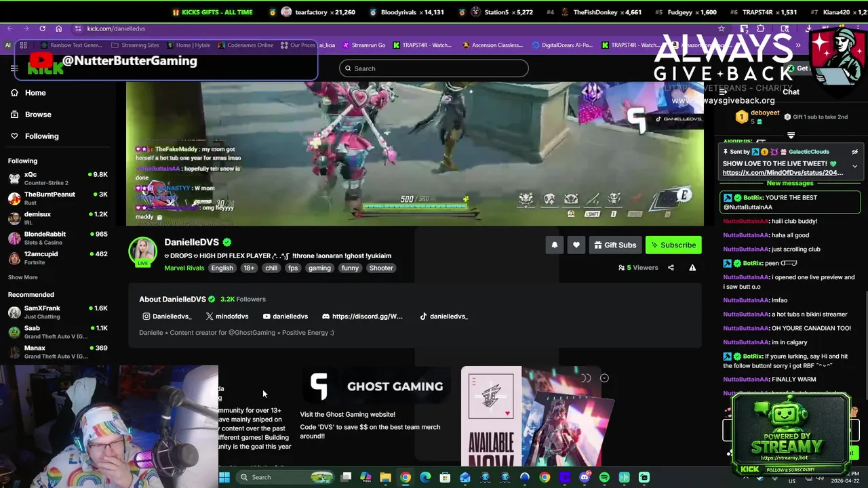Viewport: 868px width, 488px height.
Task: Open the Discord invite link
Action: (362, 317)
